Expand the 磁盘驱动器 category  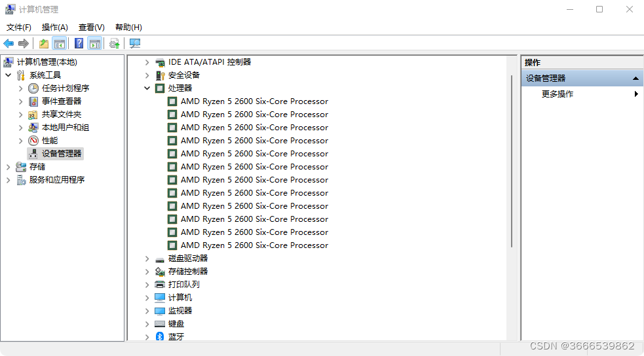pyautogui.click(x=147, y=258)
